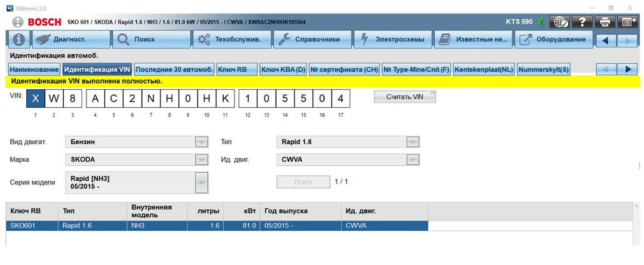The height and width of the screenshot is (265, 644).
Task: Open the Оборудование tab
Action: (x=554, y=40)
